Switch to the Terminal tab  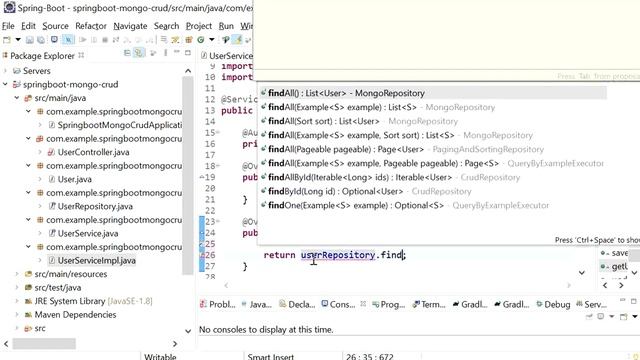pos(429,304)
